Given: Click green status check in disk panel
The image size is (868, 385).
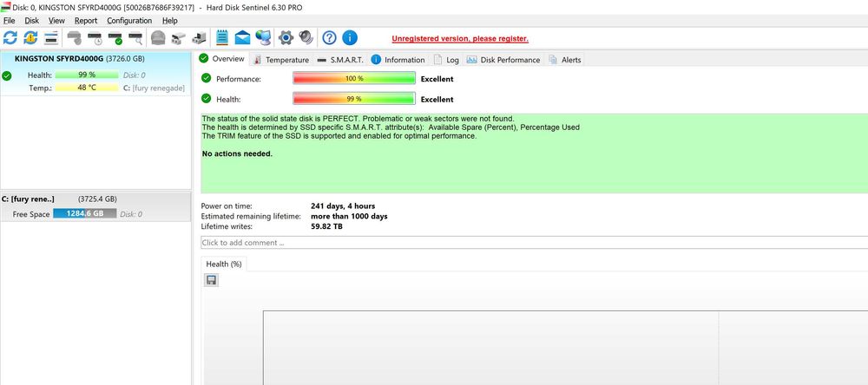Looking at the screenshot, I should 7,76.
